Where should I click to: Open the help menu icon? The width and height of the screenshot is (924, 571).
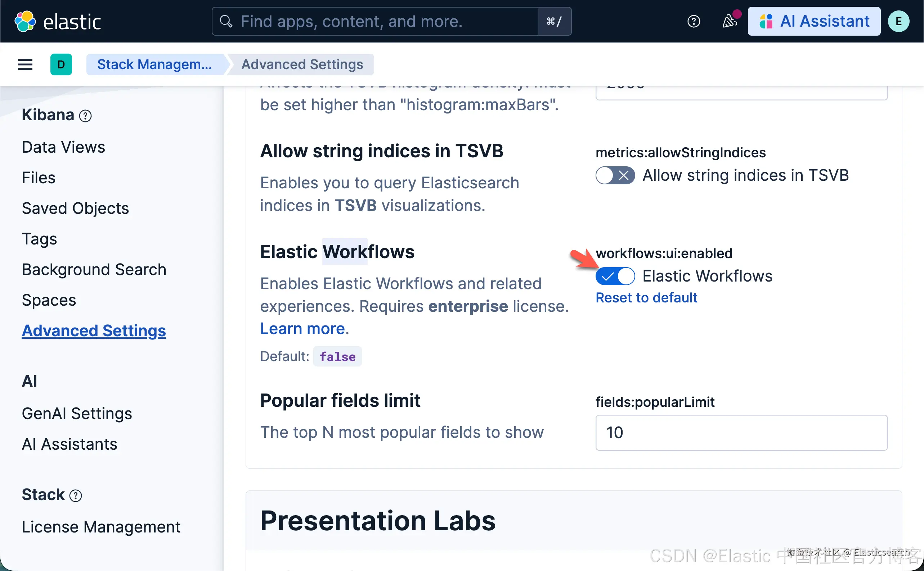click(693, 22)
